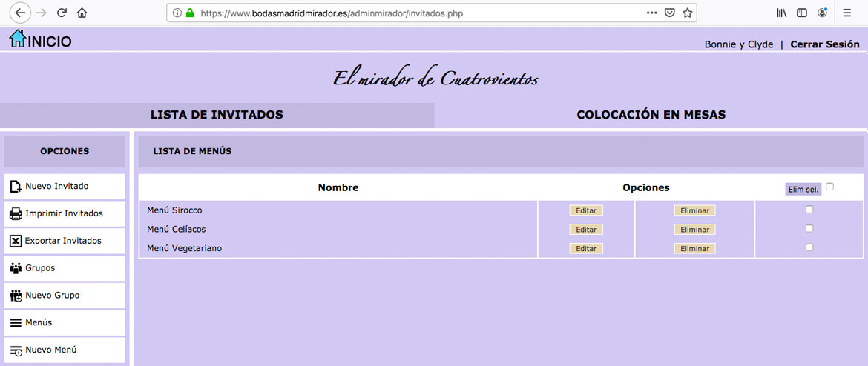Image resolution: width=868 pixels, height=366 pixels.
Task: Click the add-list icon for Nuevo Menú
Action: click(16, 350)
